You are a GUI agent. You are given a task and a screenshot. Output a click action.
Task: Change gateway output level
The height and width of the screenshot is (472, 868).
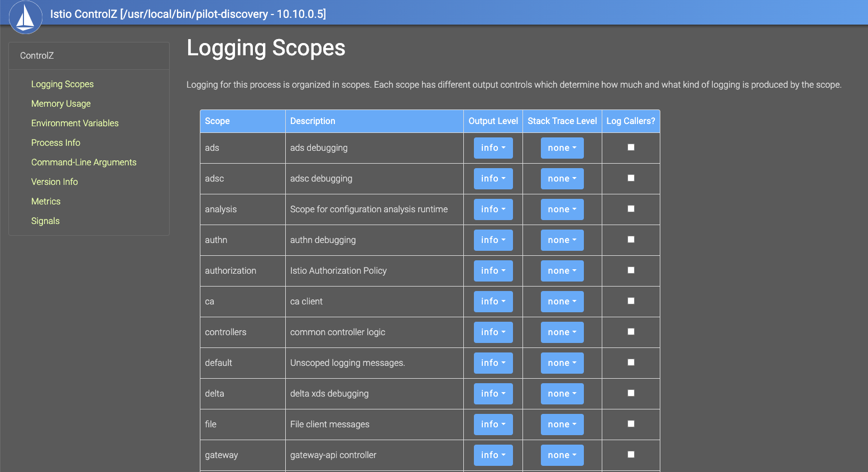tap(493, 455)
